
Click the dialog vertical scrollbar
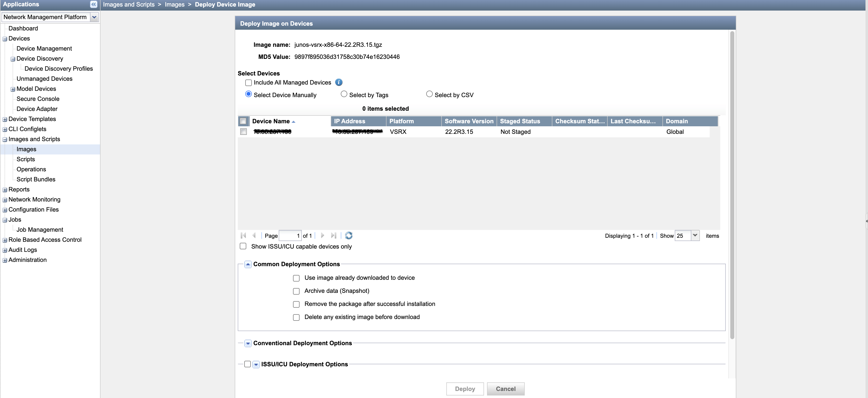pyautogui.click(x=732, y=185)
